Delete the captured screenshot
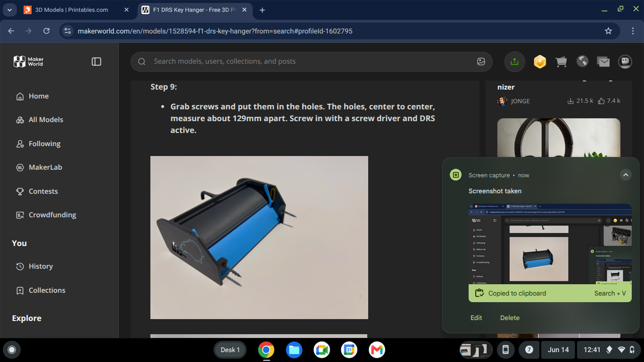This screenshot has width=644, height=362. click(x=510, y=318)
